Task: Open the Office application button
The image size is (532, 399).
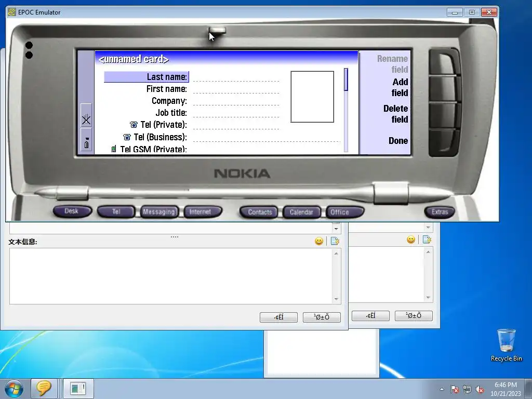Action: point(345,212)
